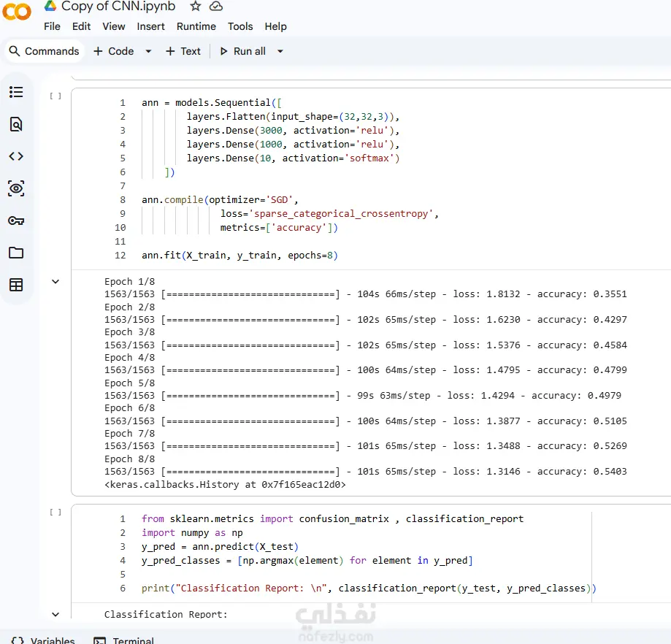671x644 pixels.
Task: Open the Runtime menu
Action: [196, 26]
